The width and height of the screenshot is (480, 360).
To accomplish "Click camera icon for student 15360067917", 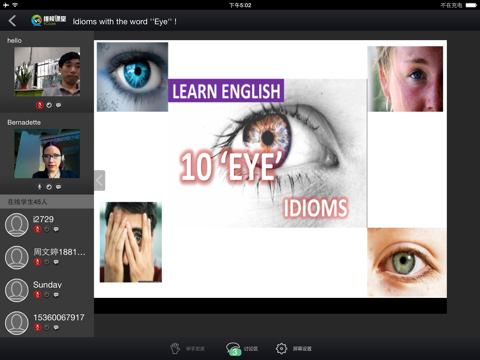I will (47, 327).
